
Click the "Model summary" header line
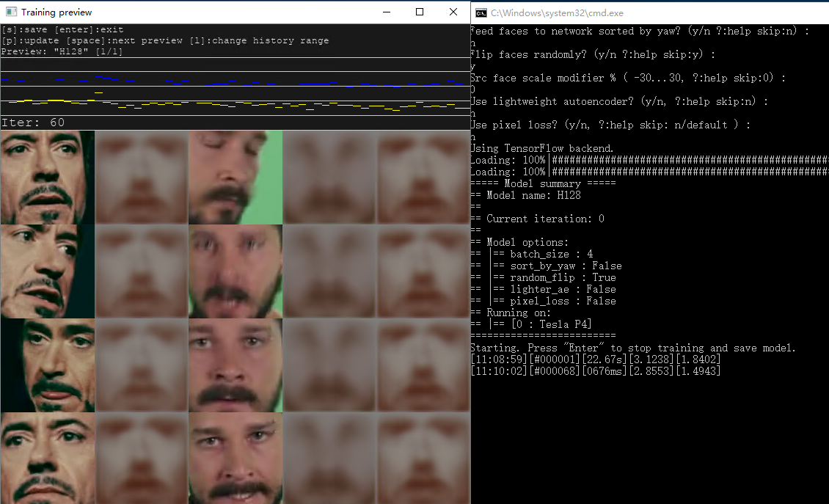[543, 183]
